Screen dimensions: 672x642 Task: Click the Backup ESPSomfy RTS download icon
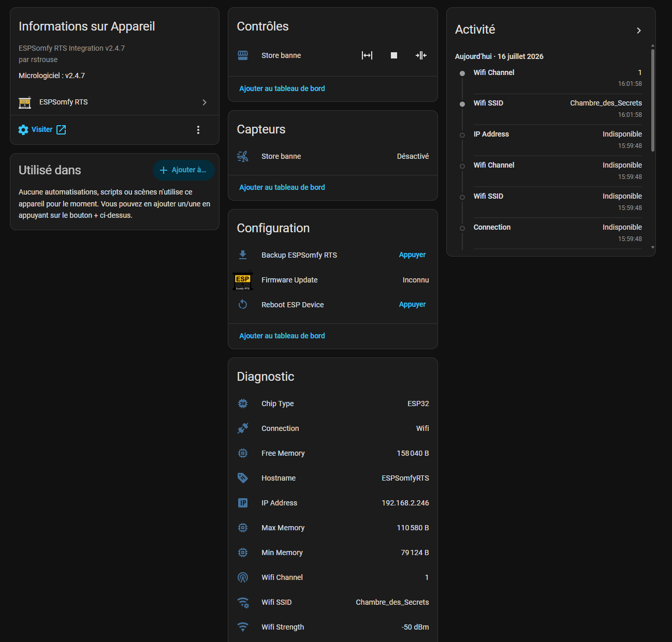(243, 255)
